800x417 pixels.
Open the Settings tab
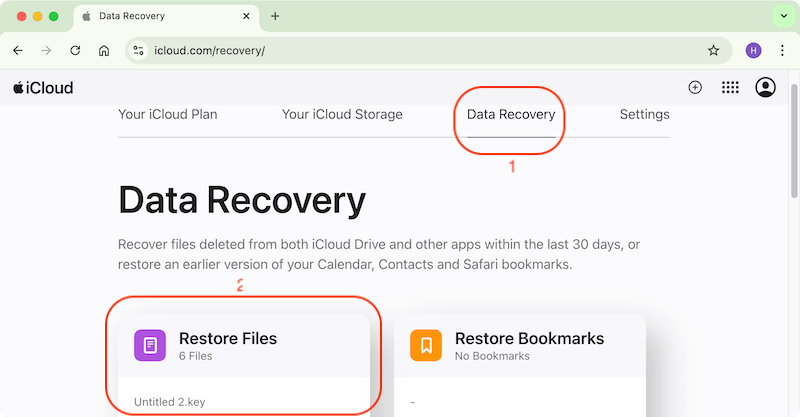[x=644, y=114]
